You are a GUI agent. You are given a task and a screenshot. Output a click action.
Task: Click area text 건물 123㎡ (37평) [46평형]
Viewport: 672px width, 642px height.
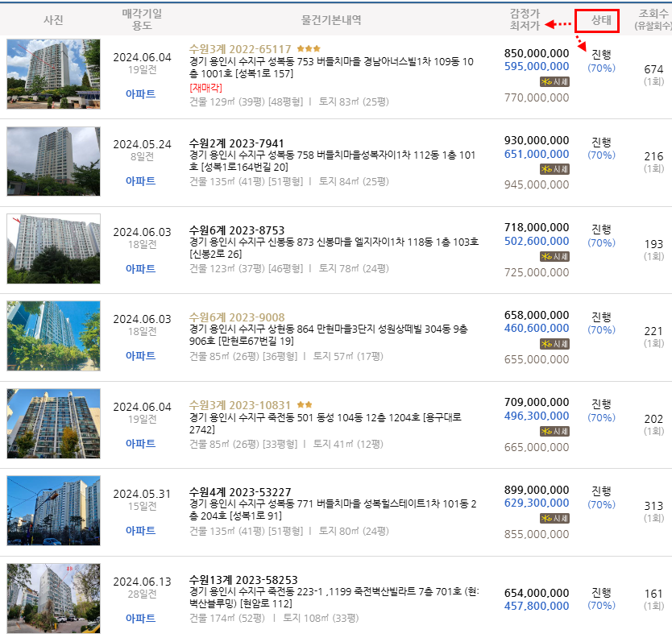(246, 269)
